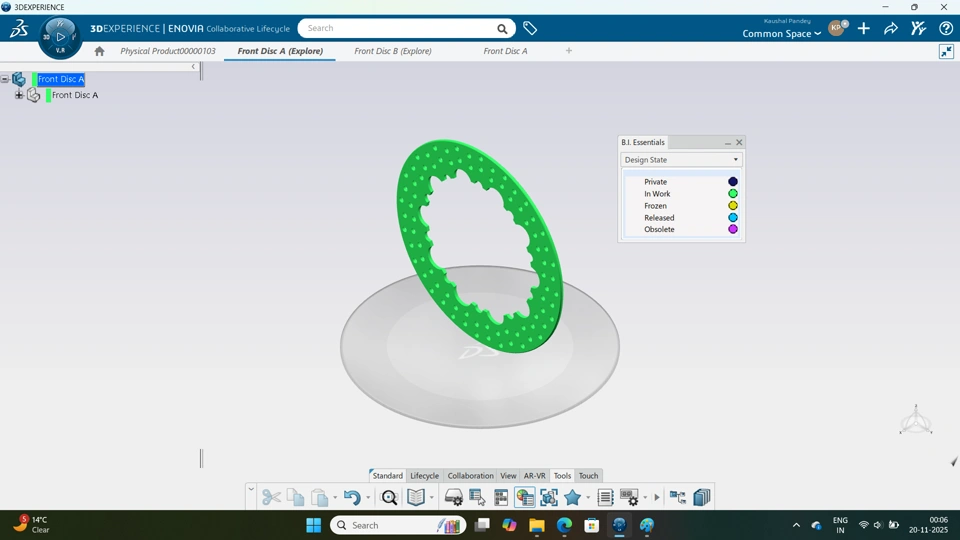The width and height of the screenshot is (960, 540).
Task: Click the framed object capture icon
Action: (549, 497)
